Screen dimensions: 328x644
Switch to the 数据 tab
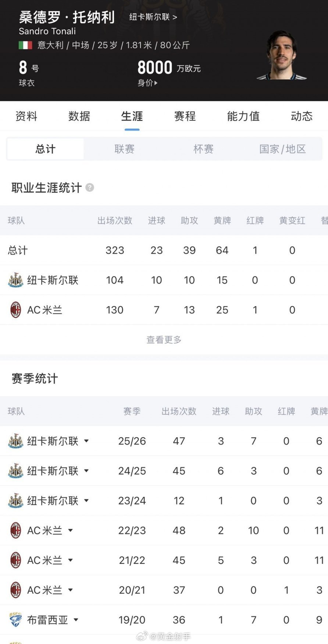coord(79,117)
